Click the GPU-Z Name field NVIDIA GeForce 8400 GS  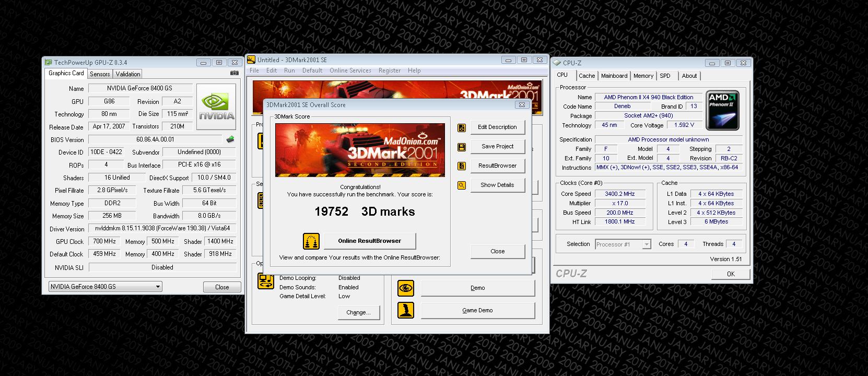click(140, 88)
